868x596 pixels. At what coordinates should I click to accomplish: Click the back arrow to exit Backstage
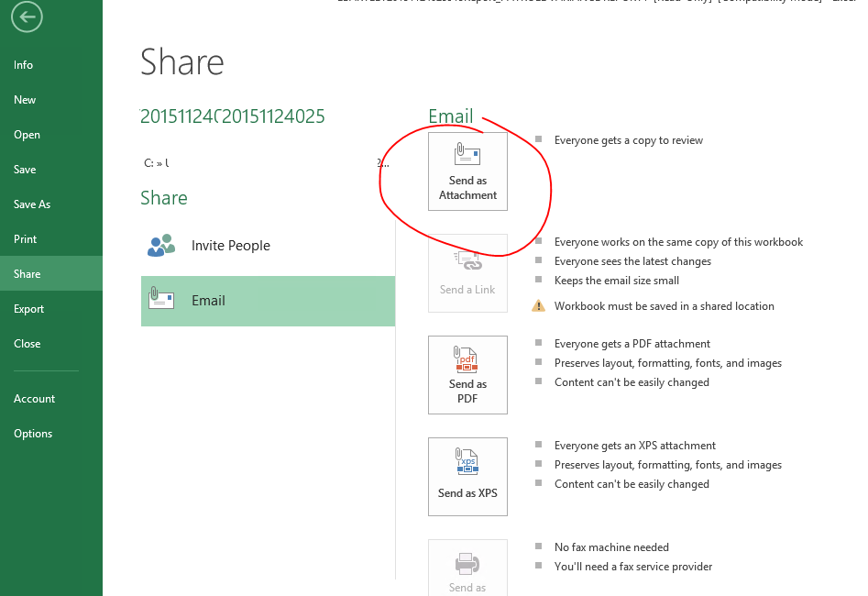pyautogui.click(x=26, y=17)
